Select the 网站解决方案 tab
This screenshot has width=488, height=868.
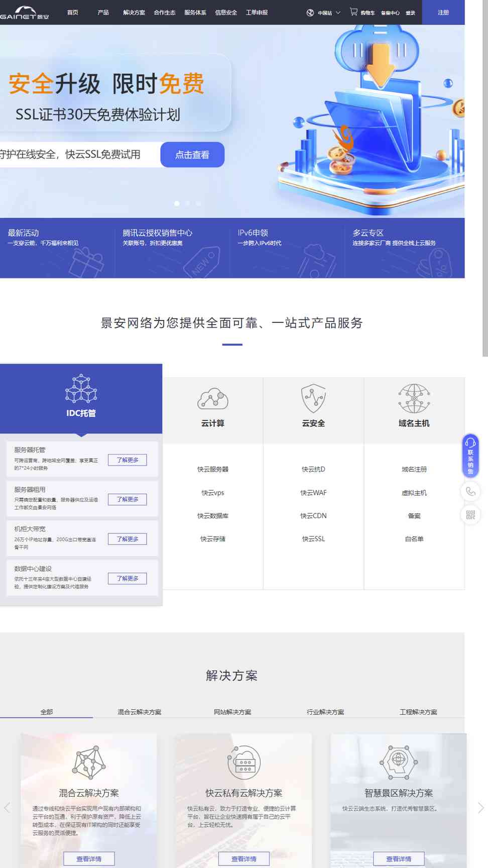[232, 712]
